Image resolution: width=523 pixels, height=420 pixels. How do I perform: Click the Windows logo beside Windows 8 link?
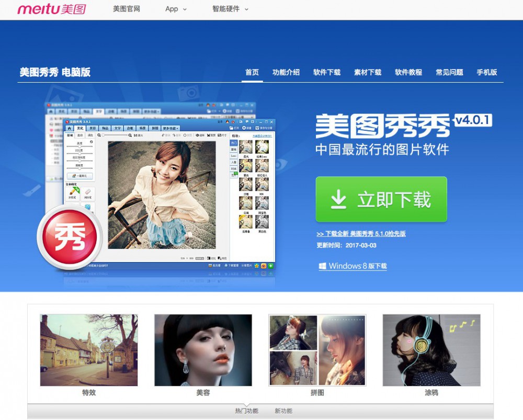(323, 266)
